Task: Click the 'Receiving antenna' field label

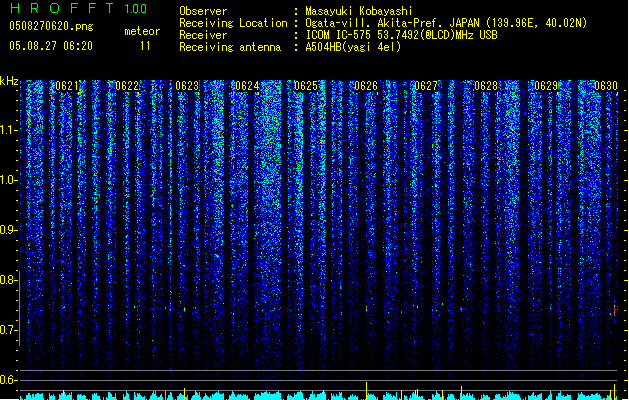Action: tap(230, 47)
